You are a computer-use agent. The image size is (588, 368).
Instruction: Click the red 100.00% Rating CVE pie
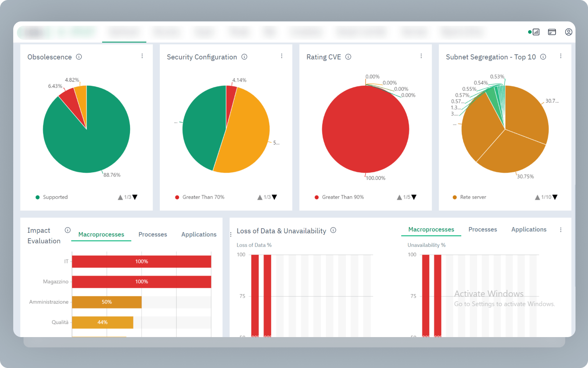(366, 129)
